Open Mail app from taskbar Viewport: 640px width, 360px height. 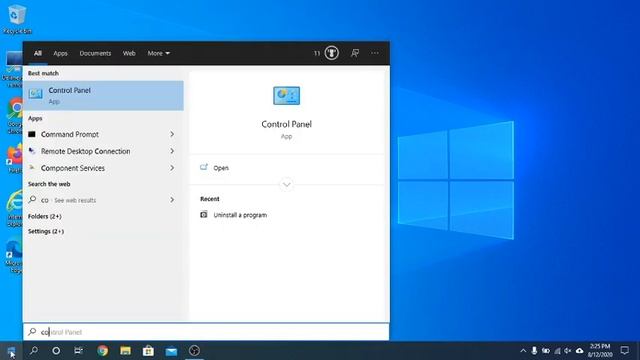(171, 351)
